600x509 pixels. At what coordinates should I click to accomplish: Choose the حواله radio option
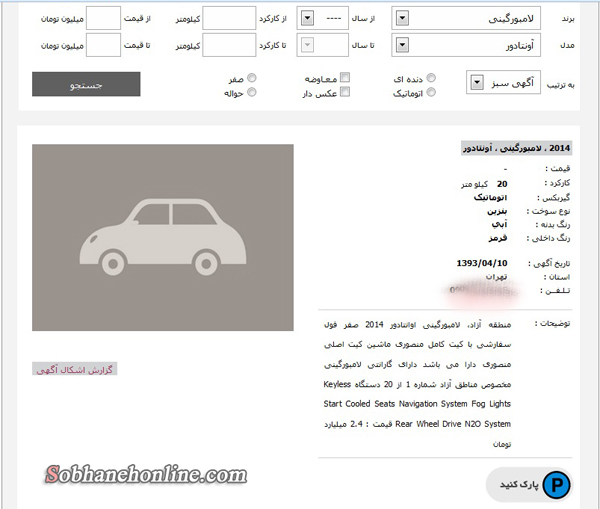tap(251, 92)
